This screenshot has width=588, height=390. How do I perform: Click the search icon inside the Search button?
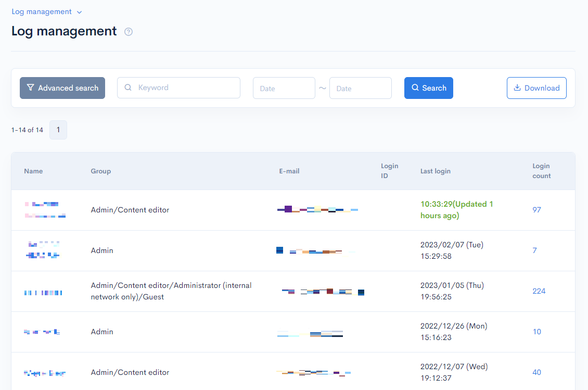pyautogui.click(x=415, y=87)
